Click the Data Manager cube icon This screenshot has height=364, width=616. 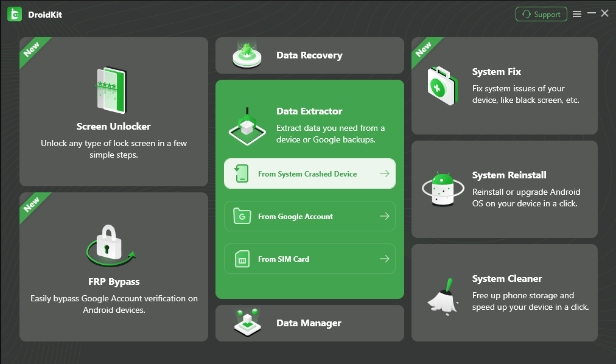point(247,323)
